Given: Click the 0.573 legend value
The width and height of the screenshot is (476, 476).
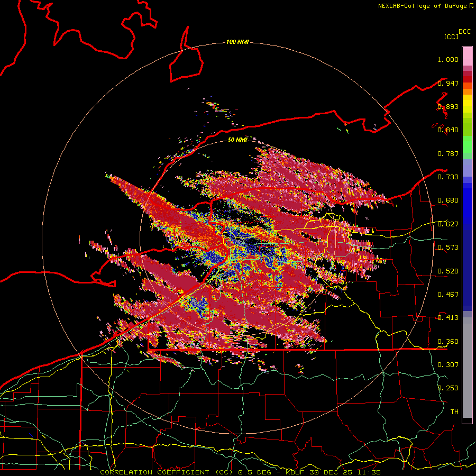Looking at the screenshot, I should (x=448, y=248).
